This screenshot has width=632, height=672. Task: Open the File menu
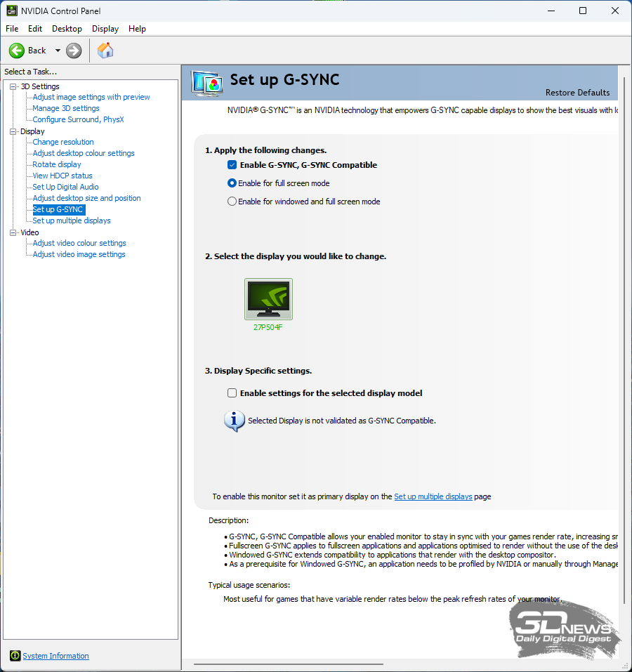coord(12,29)
